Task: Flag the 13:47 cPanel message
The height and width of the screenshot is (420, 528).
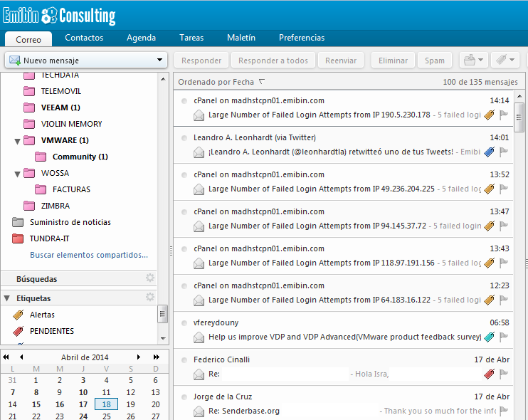Action: tap(504, 226)
